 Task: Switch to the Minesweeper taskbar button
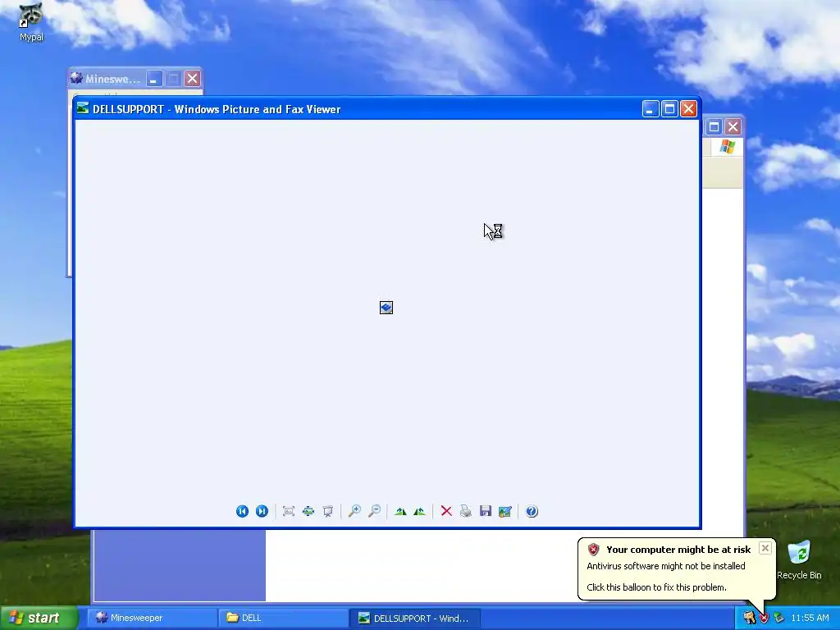[x=152, y=618]
